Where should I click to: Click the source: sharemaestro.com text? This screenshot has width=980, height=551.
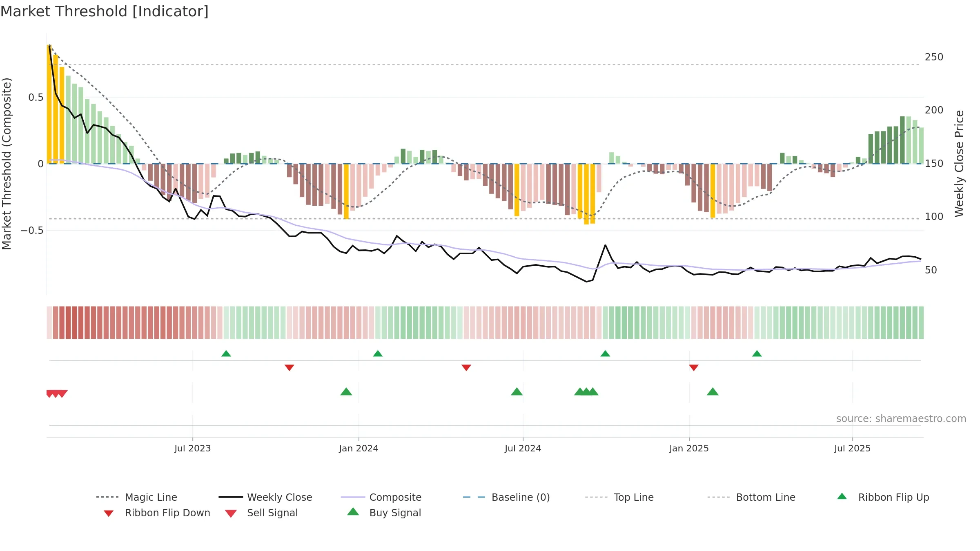coord(901,419)
